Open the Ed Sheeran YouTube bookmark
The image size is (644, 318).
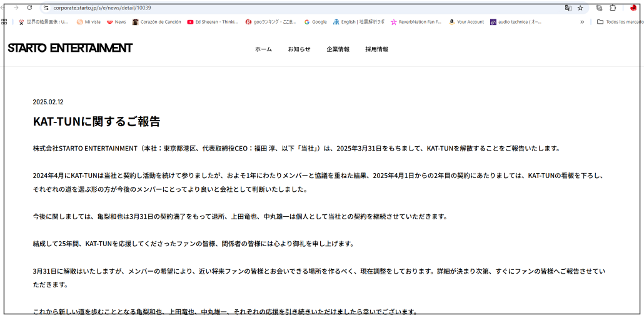213,22
